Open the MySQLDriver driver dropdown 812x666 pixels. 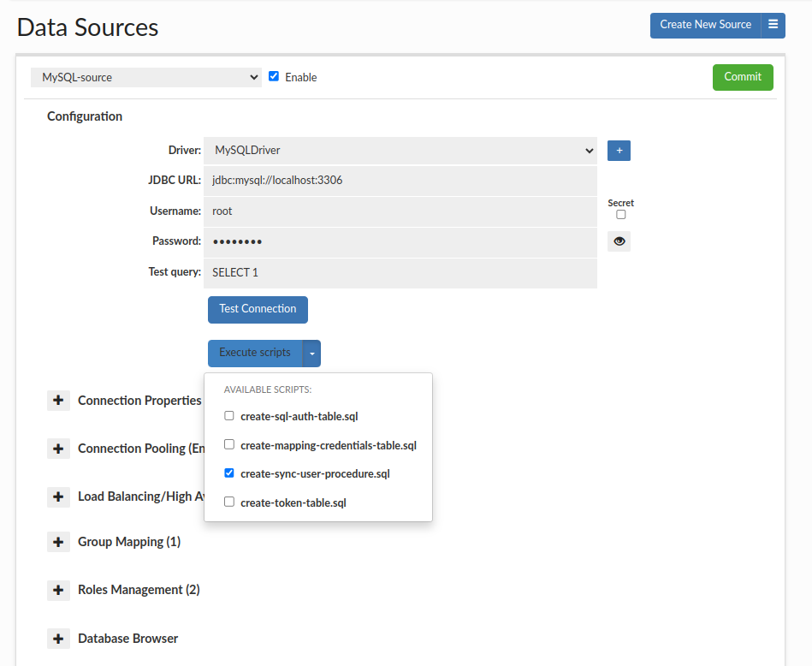400,151
